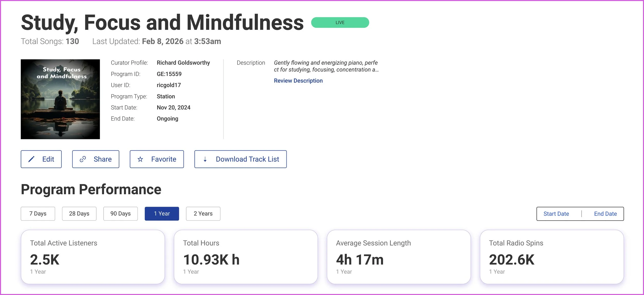Click the chain link Share icon

click(83, 159)
